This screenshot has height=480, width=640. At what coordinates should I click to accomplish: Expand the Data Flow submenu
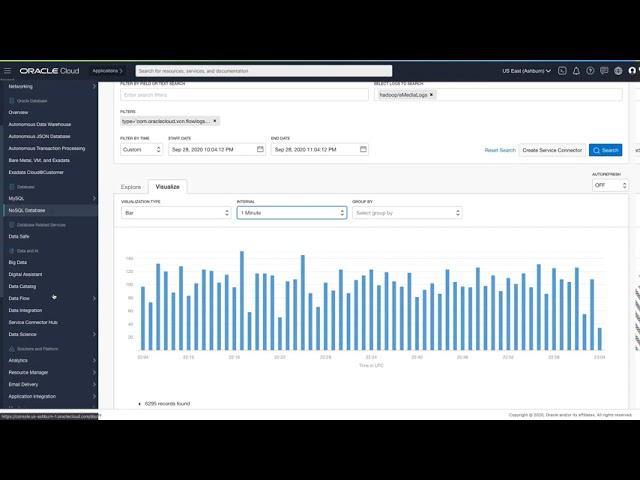(x=94, y=298)
